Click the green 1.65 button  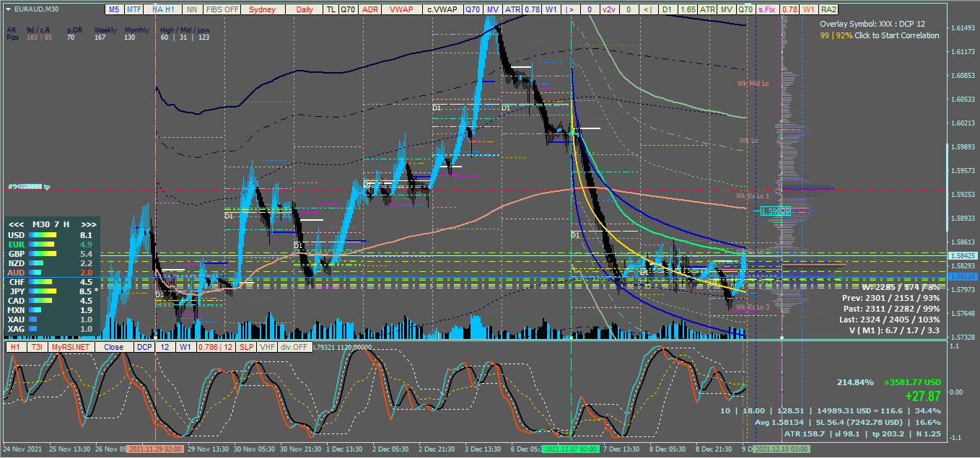[x=688, y=9]
